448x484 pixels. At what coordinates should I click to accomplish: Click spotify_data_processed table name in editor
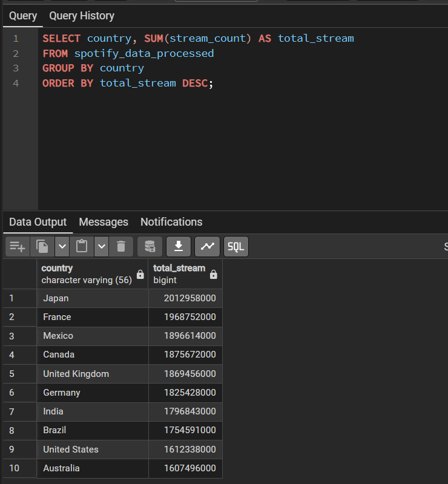144,54
